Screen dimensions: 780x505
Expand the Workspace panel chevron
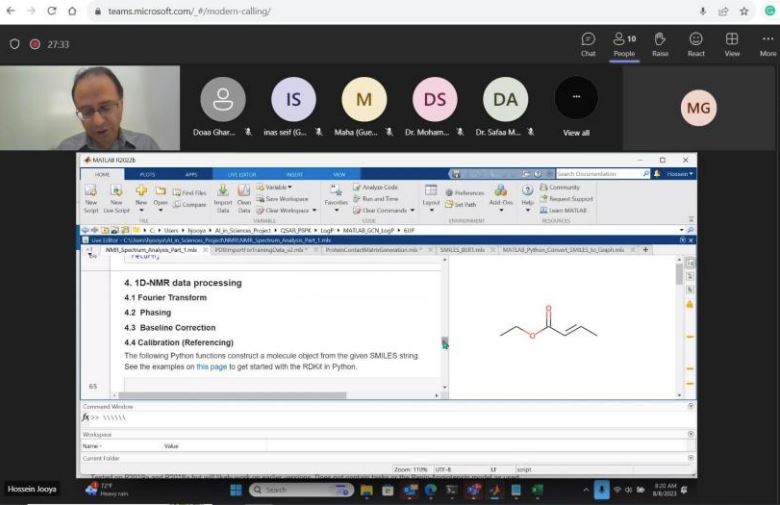coord(690,434)
